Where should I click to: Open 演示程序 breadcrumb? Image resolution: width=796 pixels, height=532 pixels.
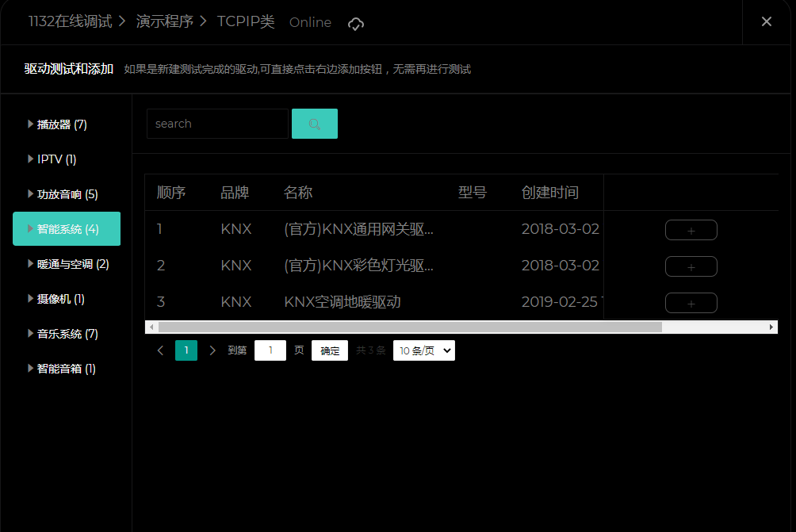[x=164, y=21]
